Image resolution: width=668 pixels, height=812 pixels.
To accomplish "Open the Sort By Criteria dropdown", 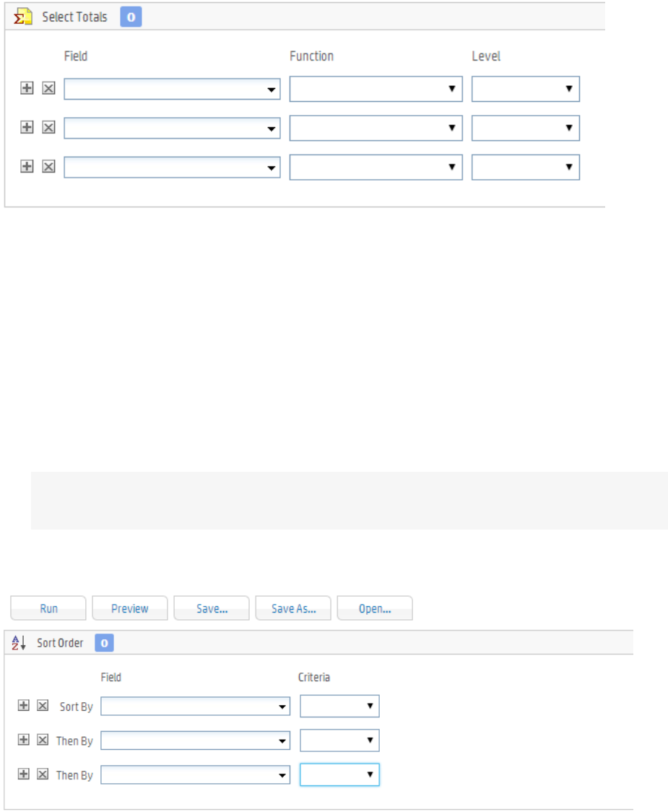I will pos(339,706).
